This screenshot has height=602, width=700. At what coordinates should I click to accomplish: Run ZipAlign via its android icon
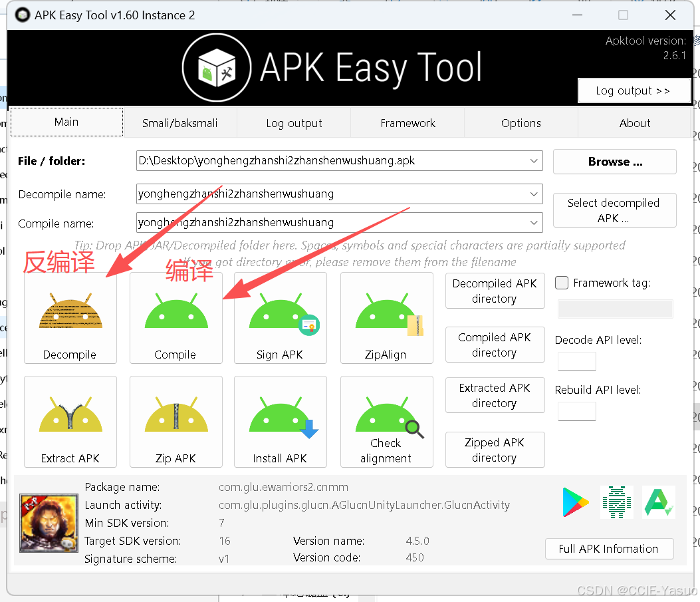coord(387,319)
